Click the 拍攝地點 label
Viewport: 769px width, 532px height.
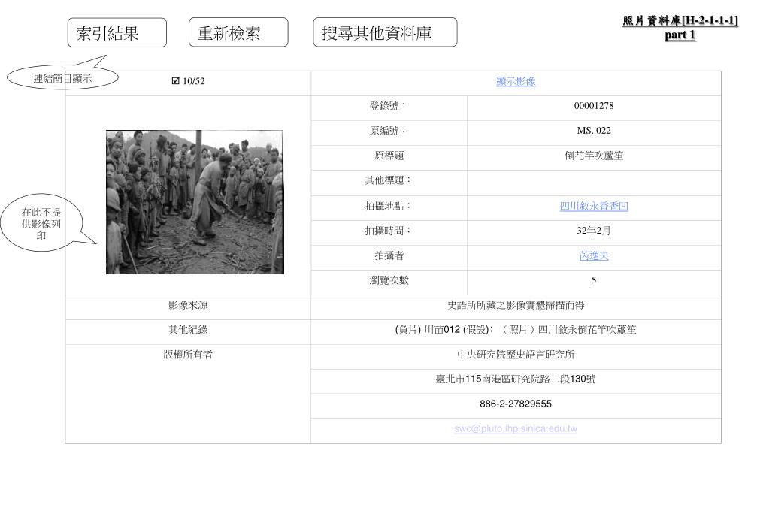[x=387, y=207]
